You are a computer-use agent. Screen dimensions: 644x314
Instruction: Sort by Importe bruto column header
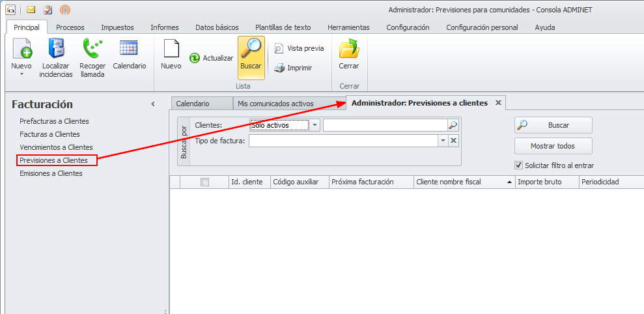[547, 182]
